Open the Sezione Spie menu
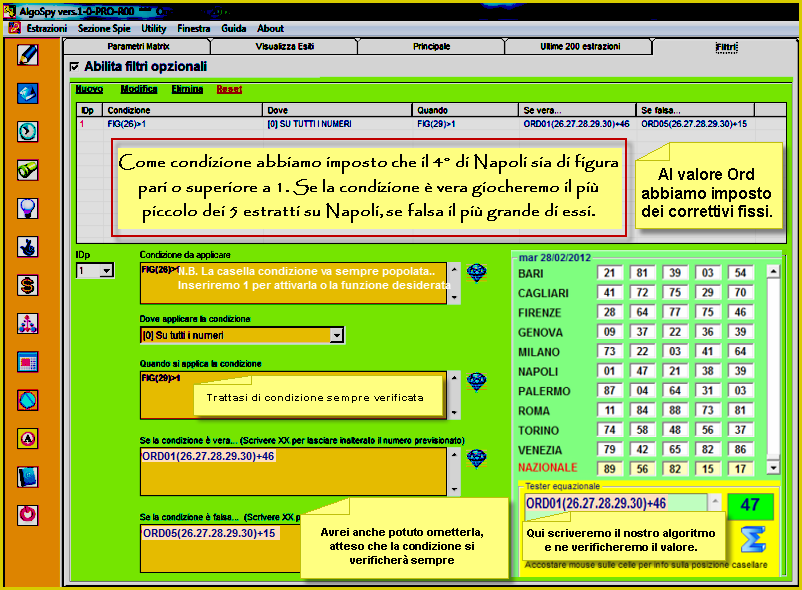The height and width of the screenshot is (590, 802). tap(104, 29)
